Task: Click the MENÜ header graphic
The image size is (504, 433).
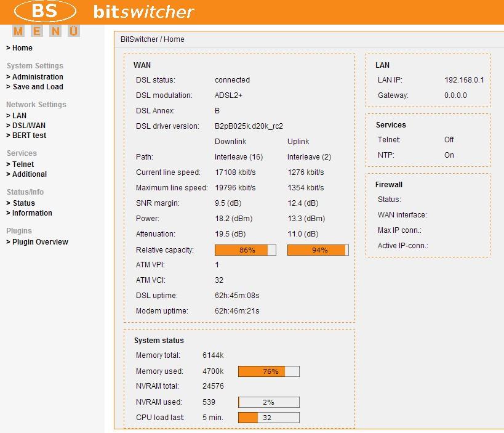Action: (46, 31)
